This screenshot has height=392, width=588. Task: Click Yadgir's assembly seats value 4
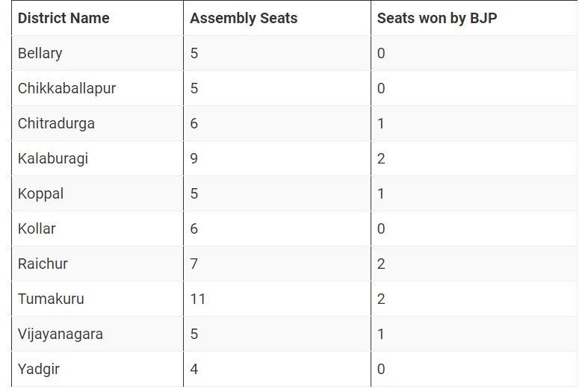pyautogui.click(x=194, y=370)
